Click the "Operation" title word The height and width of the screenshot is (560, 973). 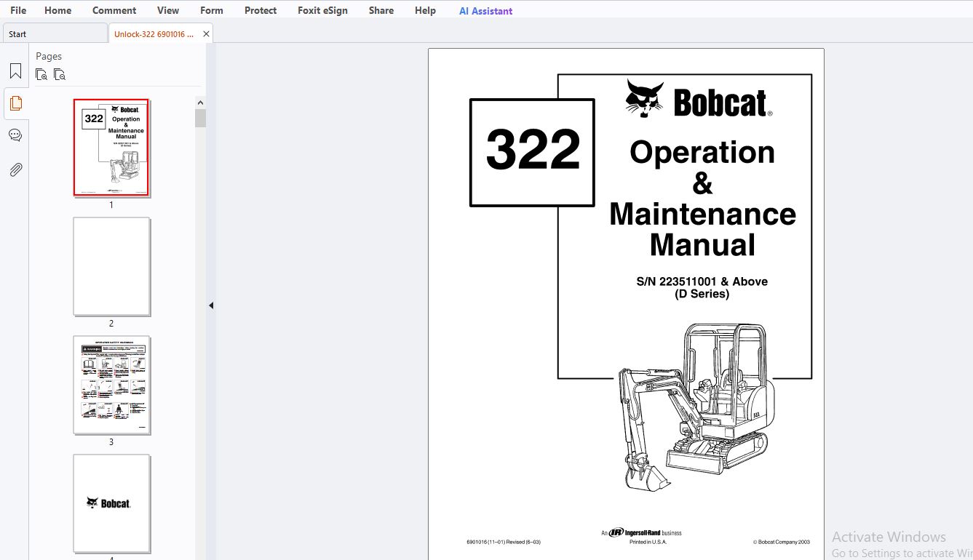click(702, 152)
